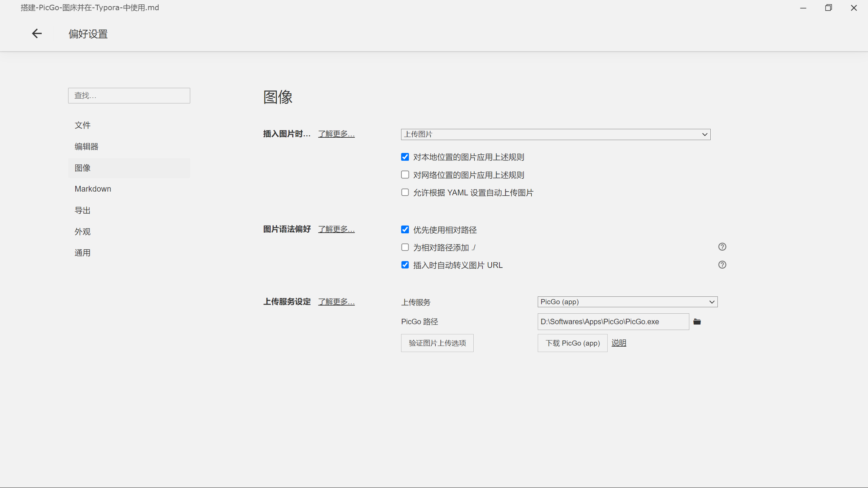Open the insert image action dropdown
868x488 pixels.
[555, 134]
